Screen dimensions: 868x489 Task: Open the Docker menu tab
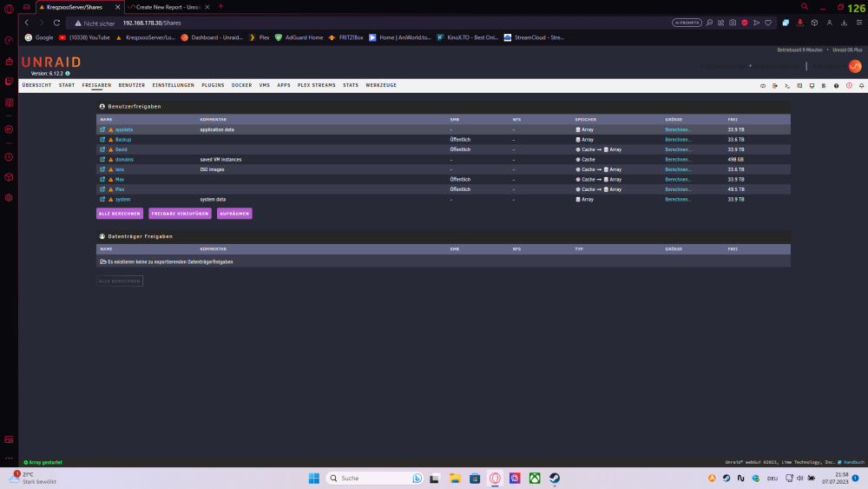(x=242, y=85)
